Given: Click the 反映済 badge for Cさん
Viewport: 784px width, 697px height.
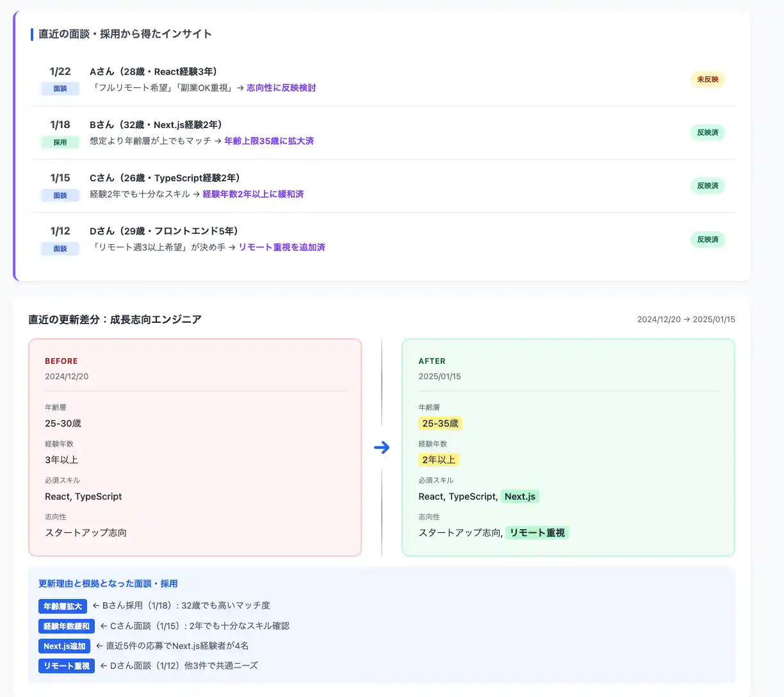Looking at the screenshot, I should click(x=707, y=186).
